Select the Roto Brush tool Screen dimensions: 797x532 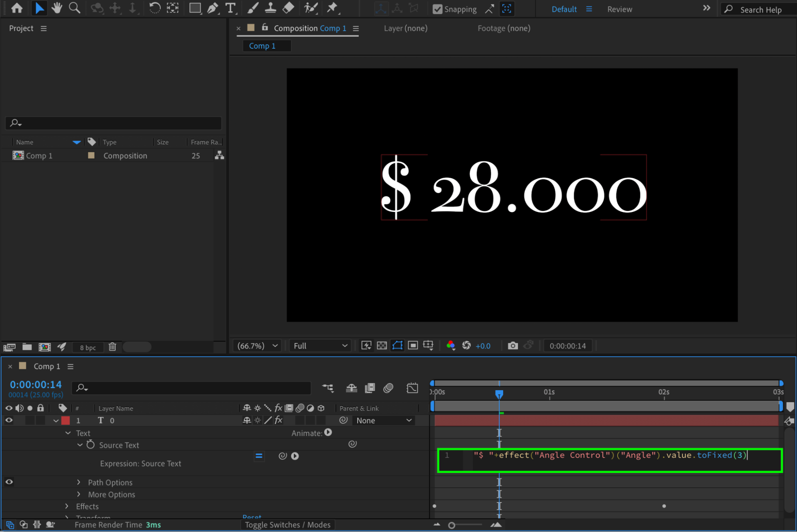(311, 8)
